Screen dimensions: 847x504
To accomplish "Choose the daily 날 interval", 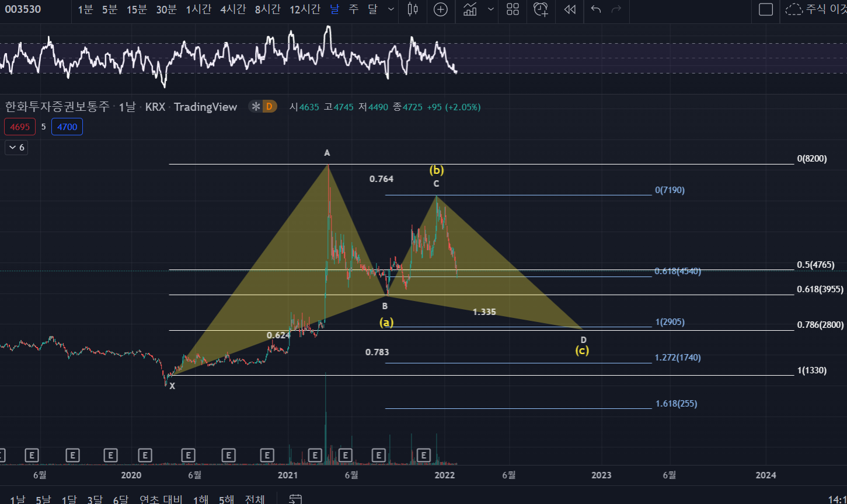I will 334,9.
